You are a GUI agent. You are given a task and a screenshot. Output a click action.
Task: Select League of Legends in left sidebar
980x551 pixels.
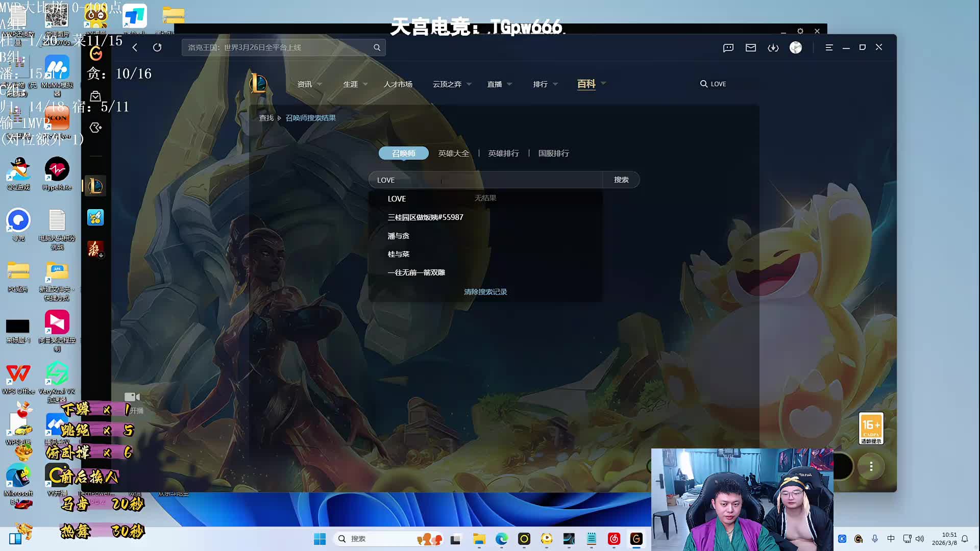coord(95,186)
